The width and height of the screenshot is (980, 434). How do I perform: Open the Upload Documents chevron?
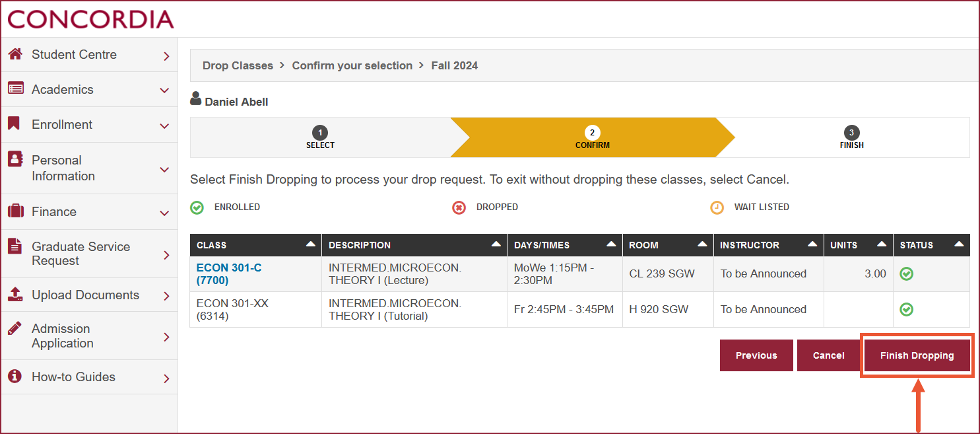tap(166, 296)
